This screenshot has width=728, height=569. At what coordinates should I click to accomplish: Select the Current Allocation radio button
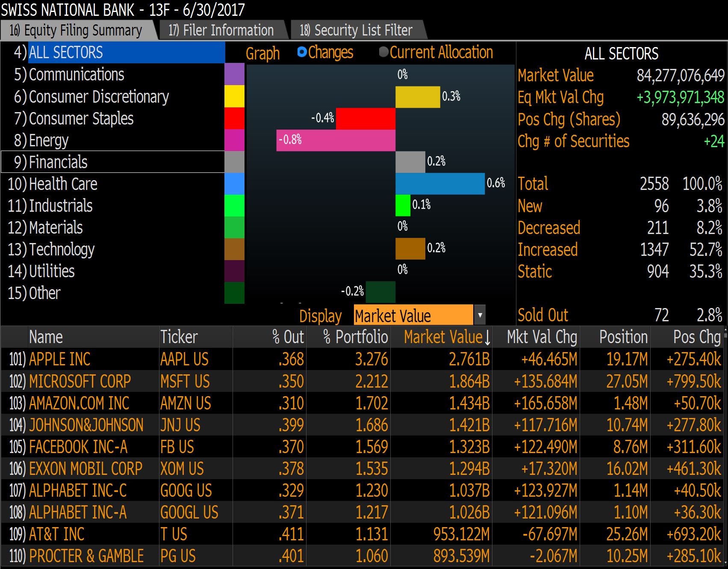click(x=383, y=52)
